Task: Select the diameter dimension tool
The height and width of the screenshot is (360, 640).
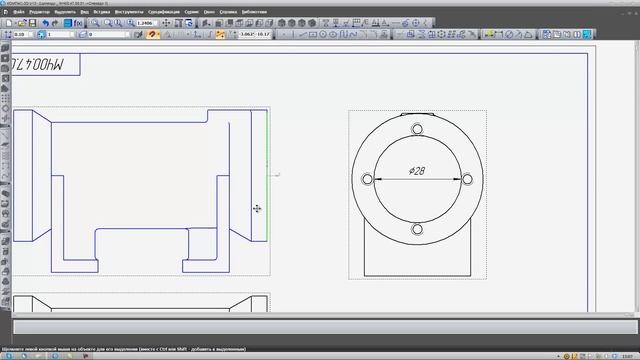Action: click(509, 34)
